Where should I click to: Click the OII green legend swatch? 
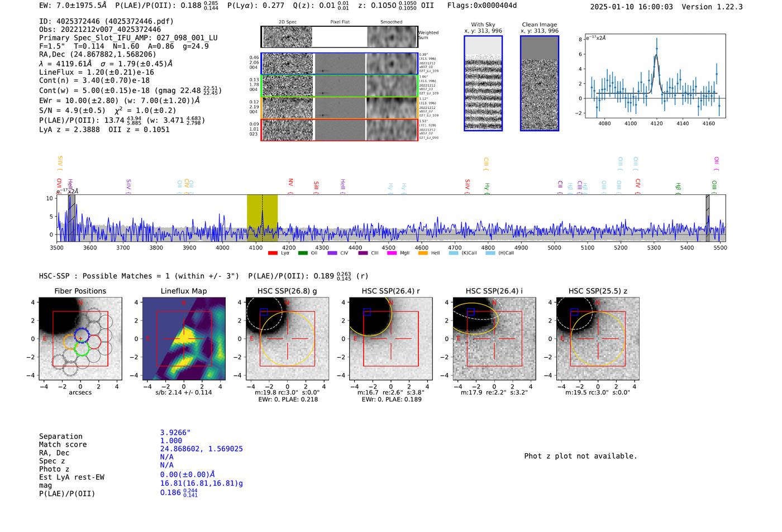[x=303, y=253]
